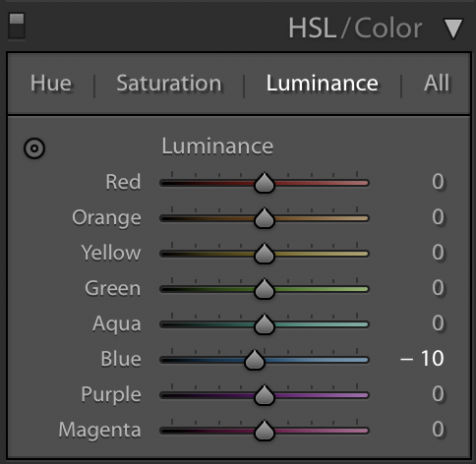The height and width of the screenshot is (464, 476).
Task: Click the Orange luminance value field
Action: pos(438,217)
